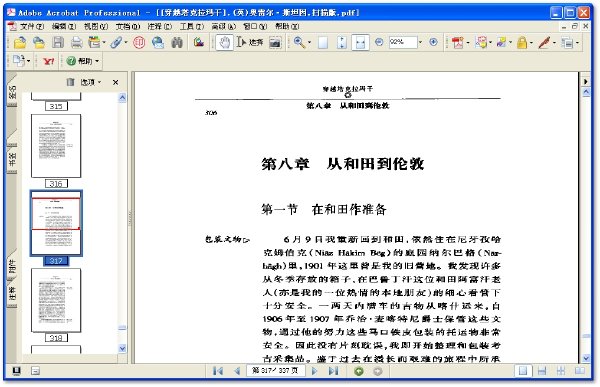Viewport: 600px width, 387px height.
Task: Open Search with the binoculars icon
Action: pos(177,42)
